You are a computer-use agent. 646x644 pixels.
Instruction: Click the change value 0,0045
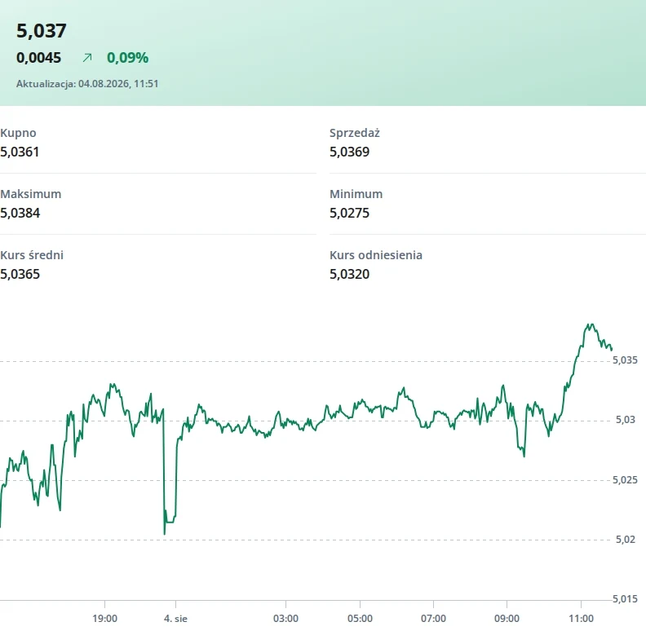pos(38,58)
